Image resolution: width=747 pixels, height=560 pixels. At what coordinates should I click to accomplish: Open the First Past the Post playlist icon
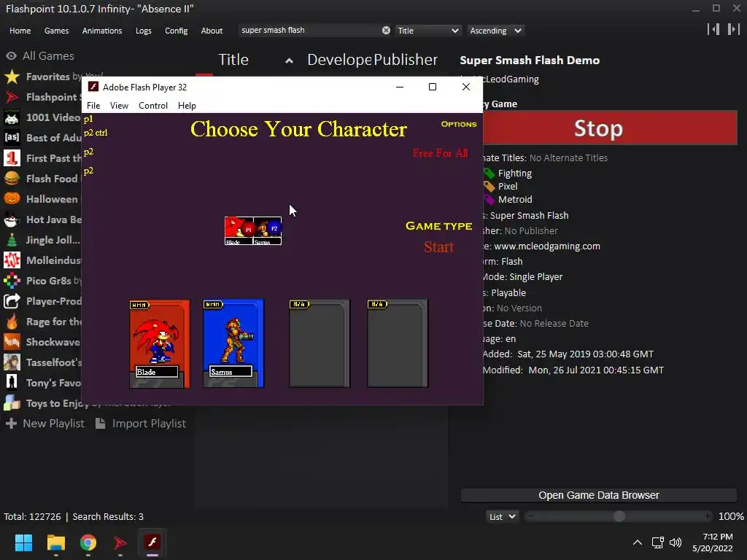tap(12, 158)
